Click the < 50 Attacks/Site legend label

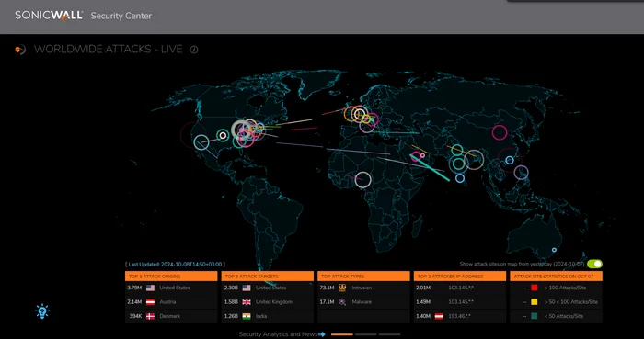tap(564, 316)
